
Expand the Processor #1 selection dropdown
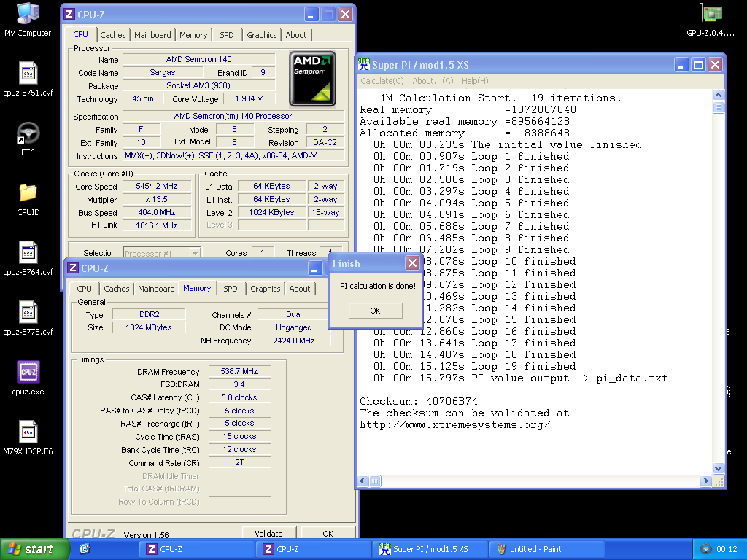[x=195, y=253]
